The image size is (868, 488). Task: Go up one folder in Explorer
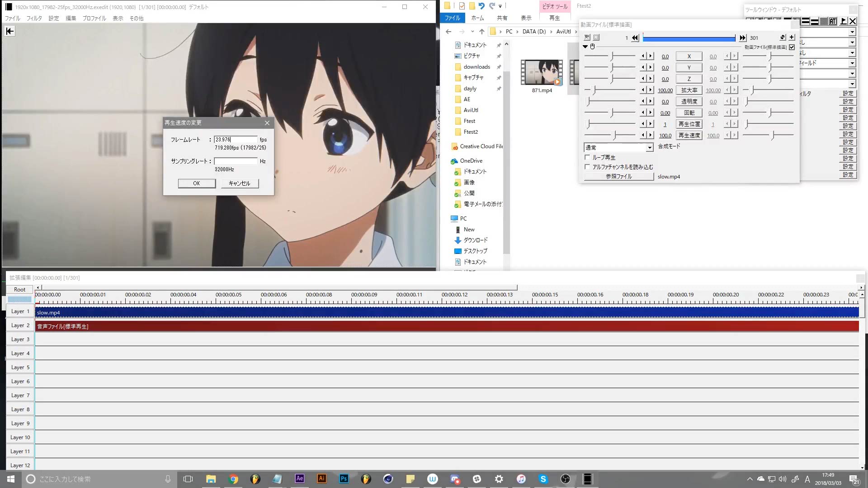pos(482,32)
